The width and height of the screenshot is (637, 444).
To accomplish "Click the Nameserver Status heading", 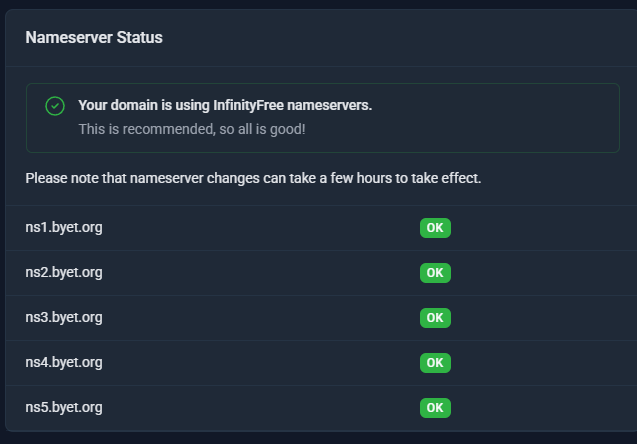I will (94, 38).
